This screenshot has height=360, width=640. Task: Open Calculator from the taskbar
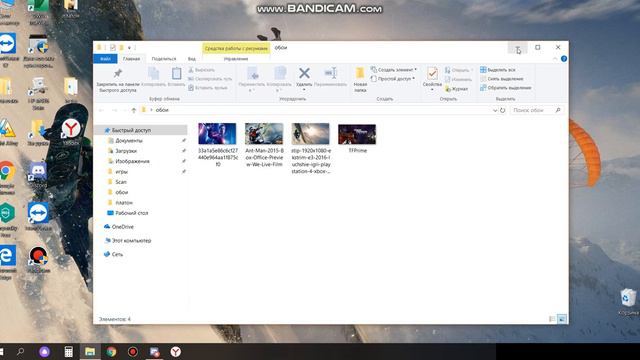pos(69,351)
